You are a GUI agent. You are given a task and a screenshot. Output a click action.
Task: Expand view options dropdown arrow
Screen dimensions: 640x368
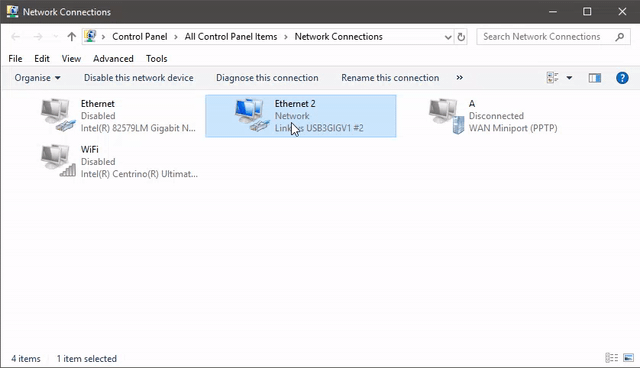click(569, 78)
